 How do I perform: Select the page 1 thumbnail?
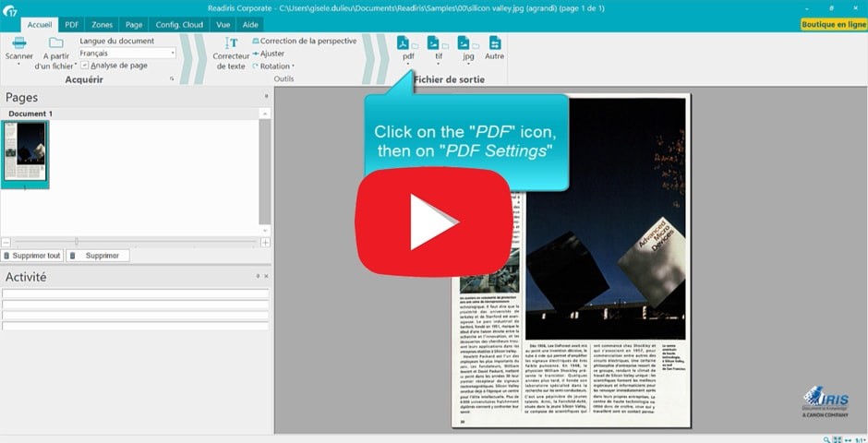click(x=25, y=155)
